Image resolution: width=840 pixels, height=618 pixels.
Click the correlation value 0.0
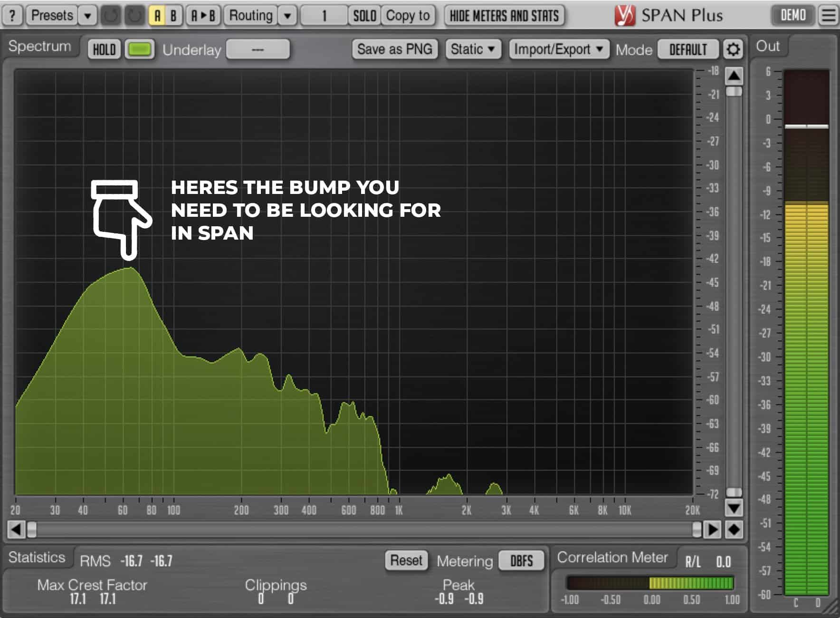(x=723, y=562)
